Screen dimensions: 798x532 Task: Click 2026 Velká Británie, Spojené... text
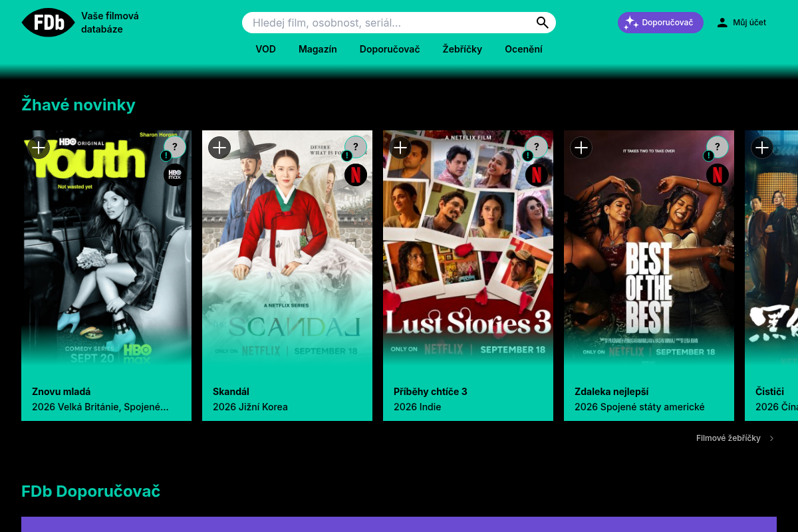pos(100,407)
